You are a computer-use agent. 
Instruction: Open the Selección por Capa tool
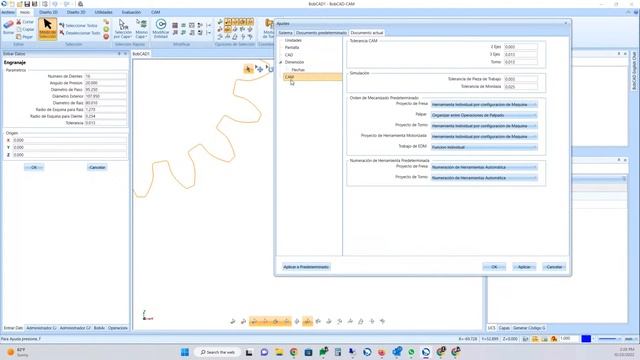pos(123,29)
